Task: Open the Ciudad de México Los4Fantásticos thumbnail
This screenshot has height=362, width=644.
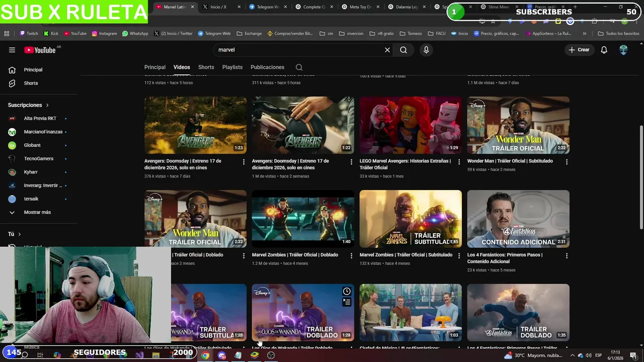Action: [x=411, y=312]
